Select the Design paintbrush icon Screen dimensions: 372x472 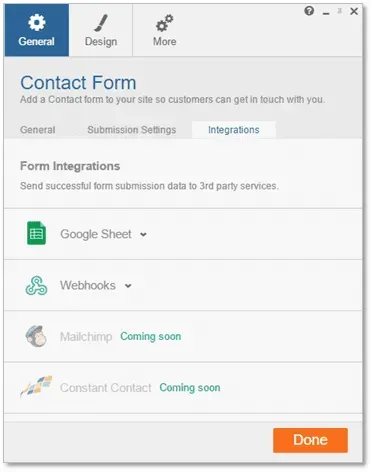101,23
